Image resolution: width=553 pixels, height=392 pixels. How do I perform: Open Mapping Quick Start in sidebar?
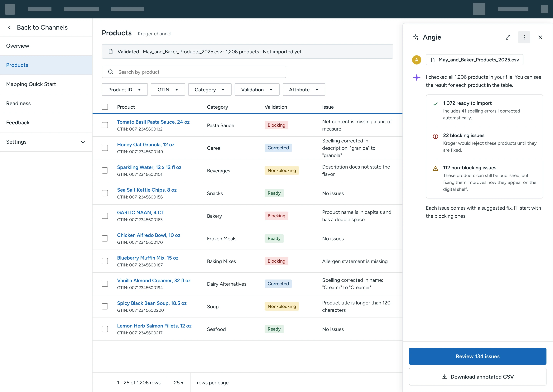tap(46, 84)
